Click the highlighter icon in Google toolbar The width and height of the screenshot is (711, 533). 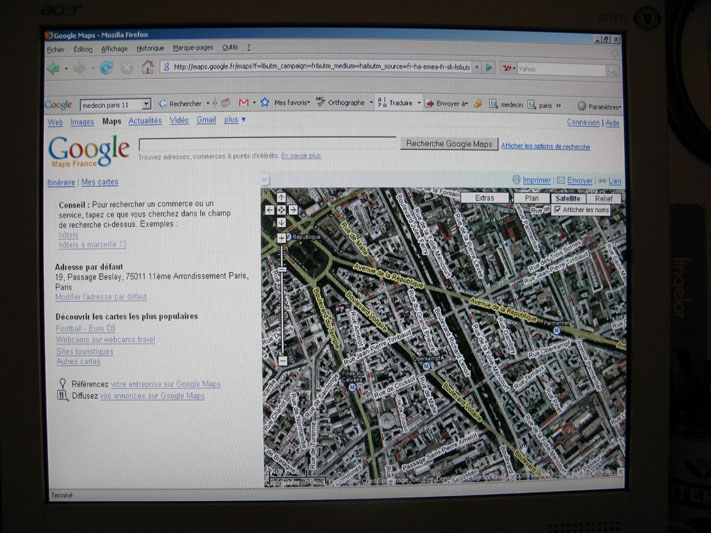tap(477, 104)
